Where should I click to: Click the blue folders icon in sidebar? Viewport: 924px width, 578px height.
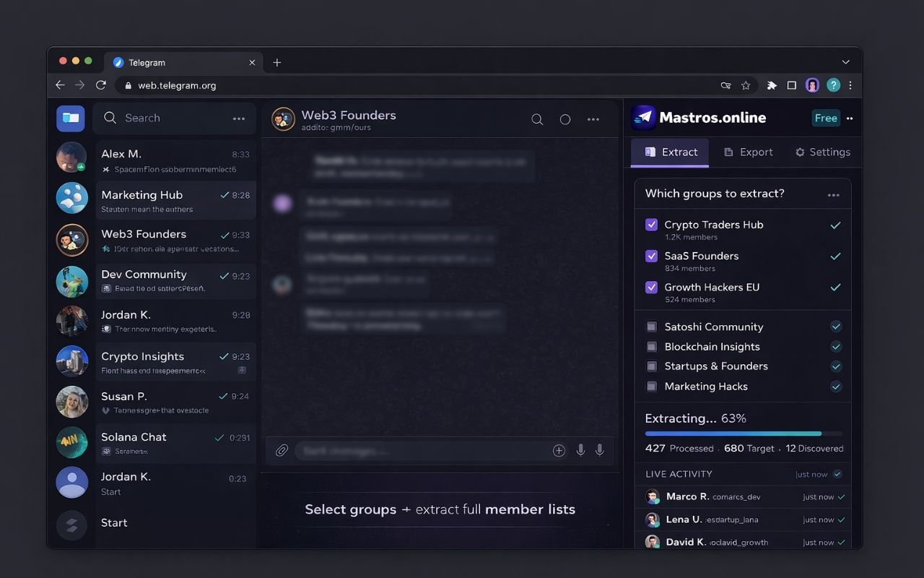pyautogui.click(x=71, y=118)
